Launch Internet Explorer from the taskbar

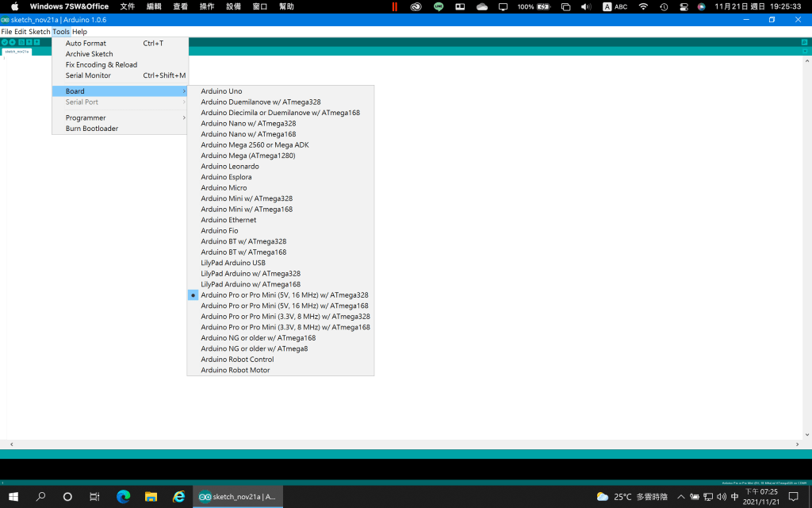point(179,497)
